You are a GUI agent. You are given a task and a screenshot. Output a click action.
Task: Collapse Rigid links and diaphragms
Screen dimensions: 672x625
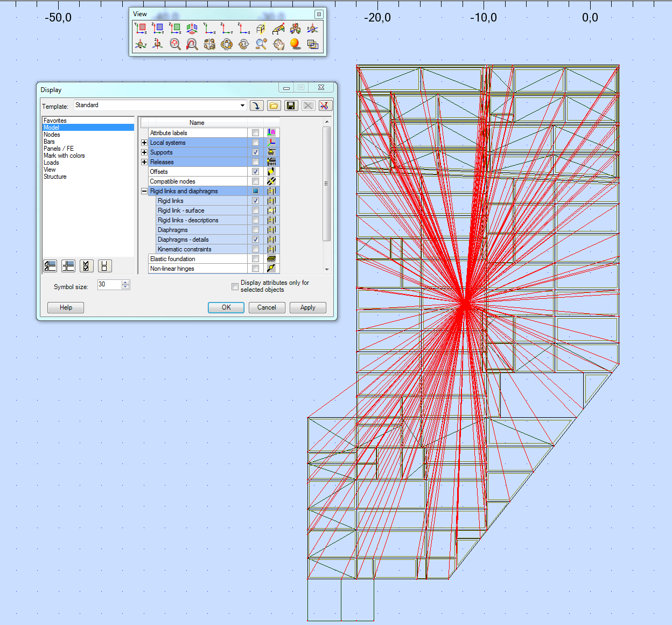point(144,191)
